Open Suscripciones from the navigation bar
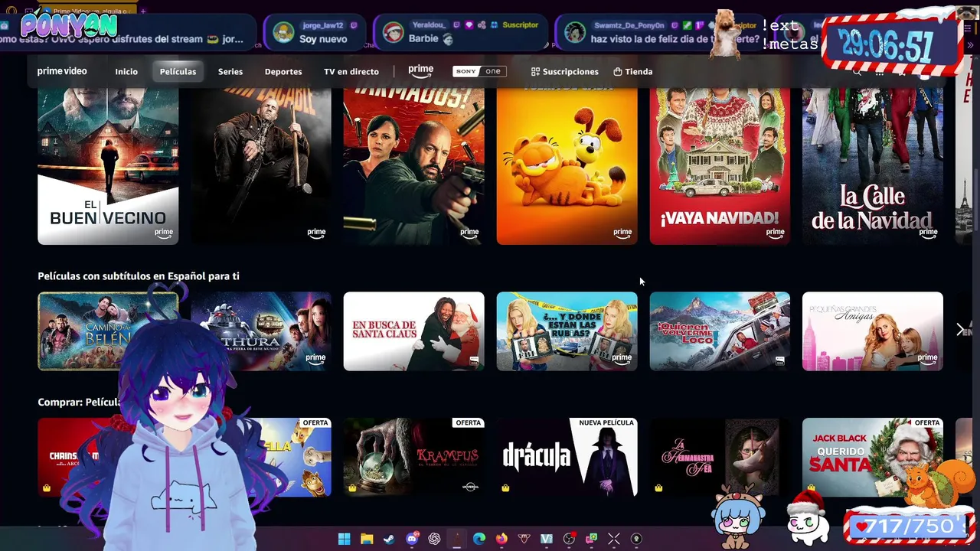The width and height of the screenshot is (980, 551). [565, 71]
